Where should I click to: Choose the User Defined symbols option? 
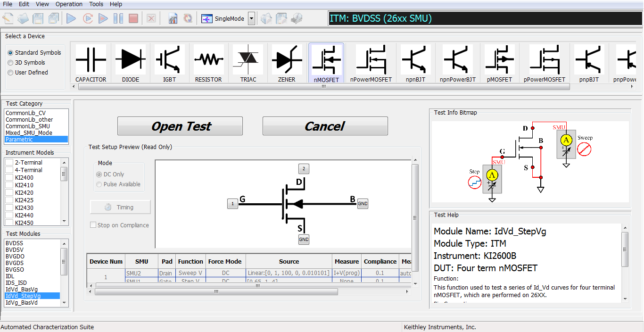(11, 73)
